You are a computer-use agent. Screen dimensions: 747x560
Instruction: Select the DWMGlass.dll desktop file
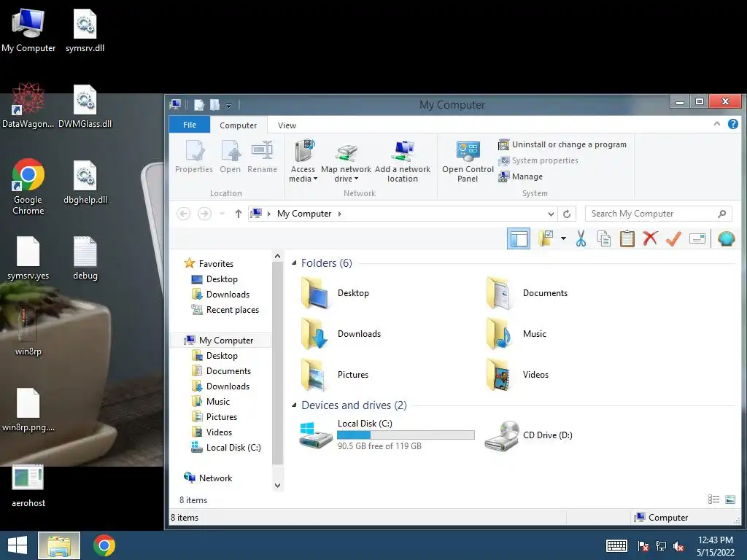[85, 107]
